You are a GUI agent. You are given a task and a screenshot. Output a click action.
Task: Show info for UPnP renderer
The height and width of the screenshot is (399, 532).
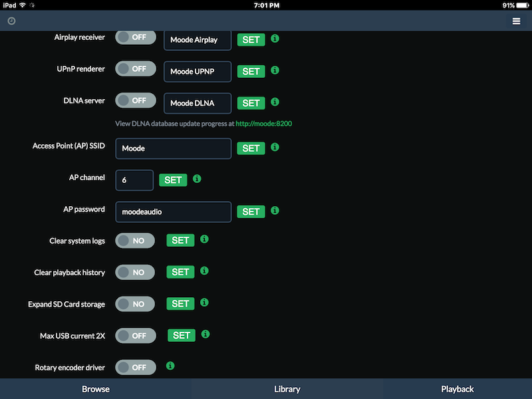[275, 70]
